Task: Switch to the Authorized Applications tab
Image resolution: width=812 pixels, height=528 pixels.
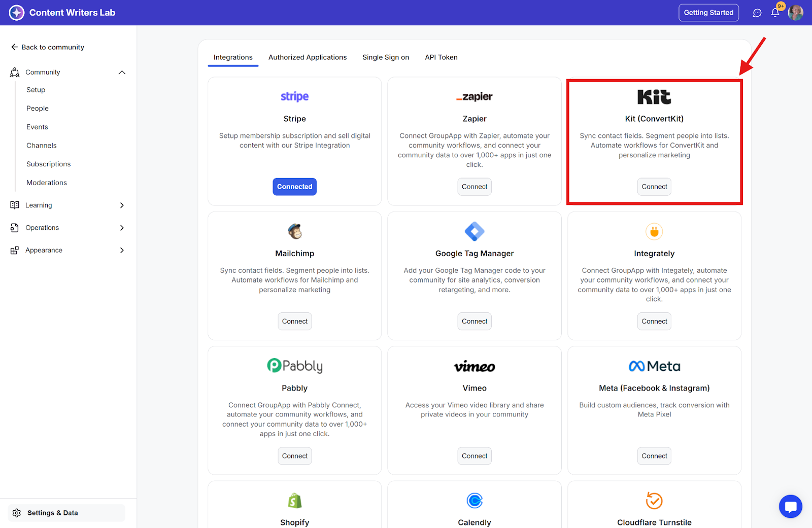Action: coord(308,57)
